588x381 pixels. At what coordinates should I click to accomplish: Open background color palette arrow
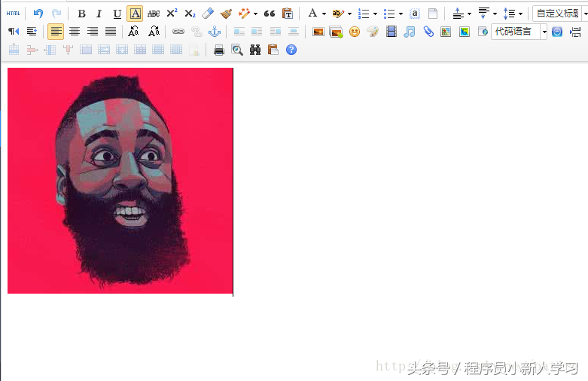point(349,14)
